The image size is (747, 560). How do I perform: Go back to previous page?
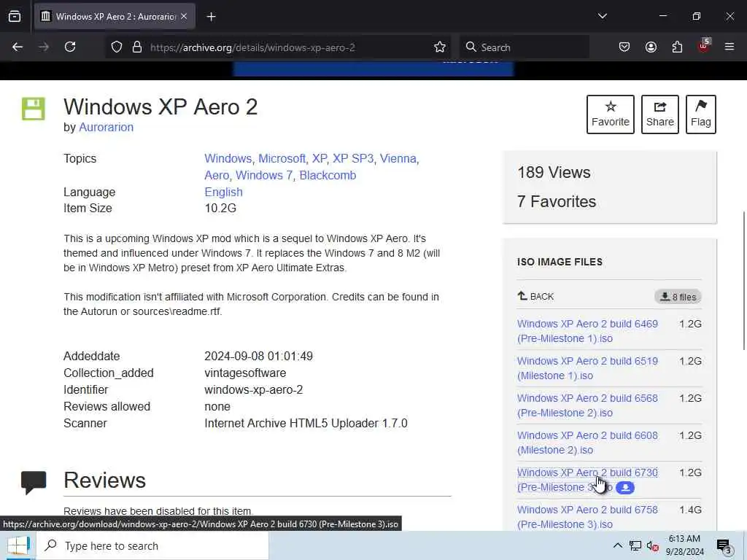click(x=18, y=47)
